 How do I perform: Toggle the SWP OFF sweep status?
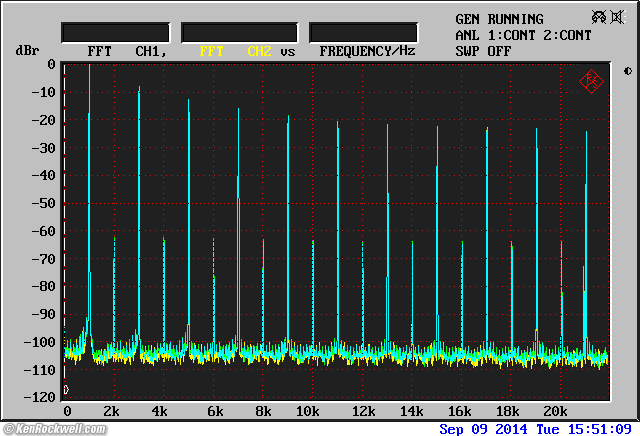click(x=483, y=50)
